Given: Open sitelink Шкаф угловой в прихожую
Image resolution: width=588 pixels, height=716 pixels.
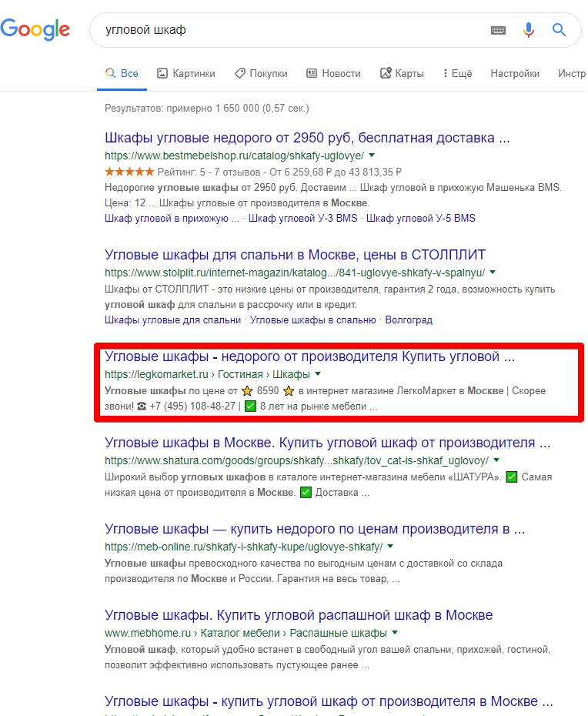Looking at the screenshot, I should 172,219.
